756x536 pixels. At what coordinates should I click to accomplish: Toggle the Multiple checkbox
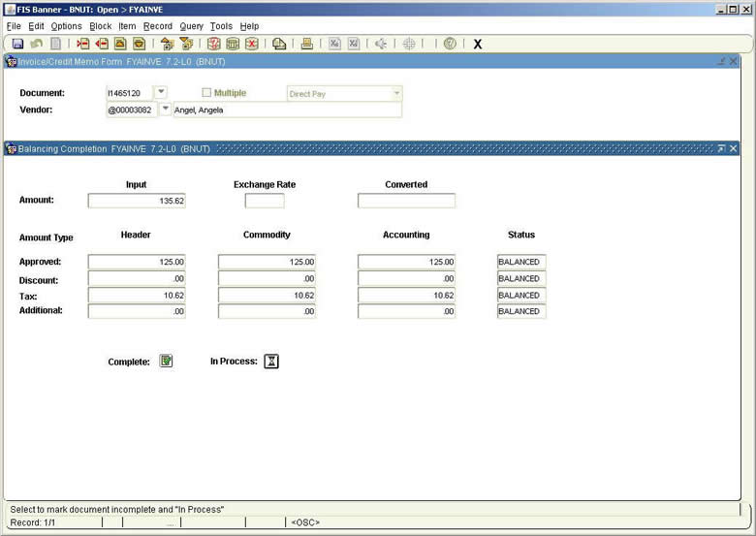click(206, 92)
